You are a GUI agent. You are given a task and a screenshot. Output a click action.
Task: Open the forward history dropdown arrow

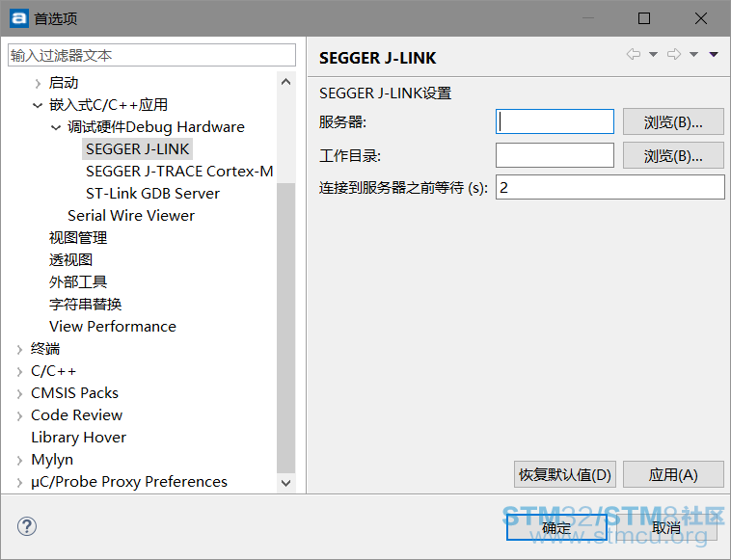pos(693,55)
